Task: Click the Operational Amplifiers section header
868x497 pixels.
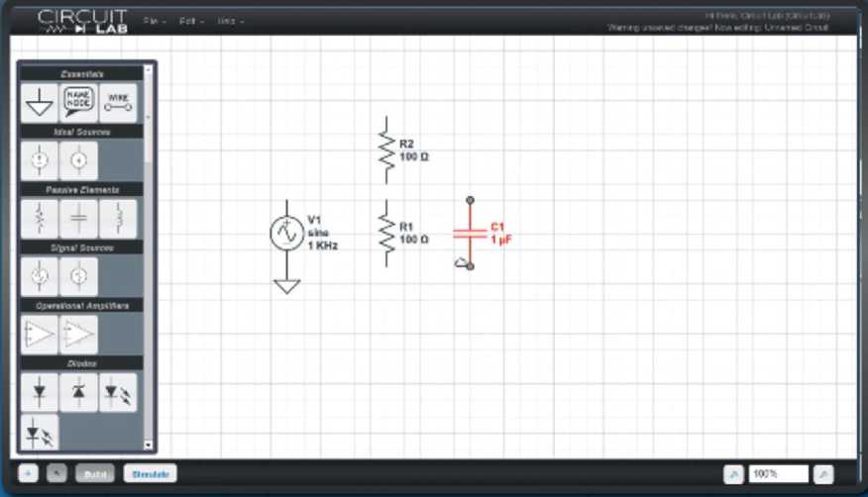Action: [81, 306]
